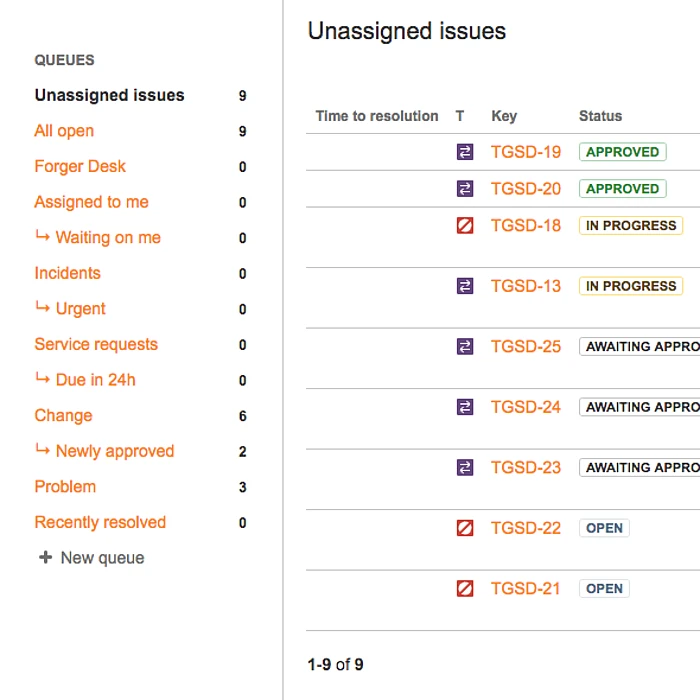This screenshot has height=700, width=700.
Task: Click the problem-type icon beside TGSD-22
Action: [x=464, y=528]
